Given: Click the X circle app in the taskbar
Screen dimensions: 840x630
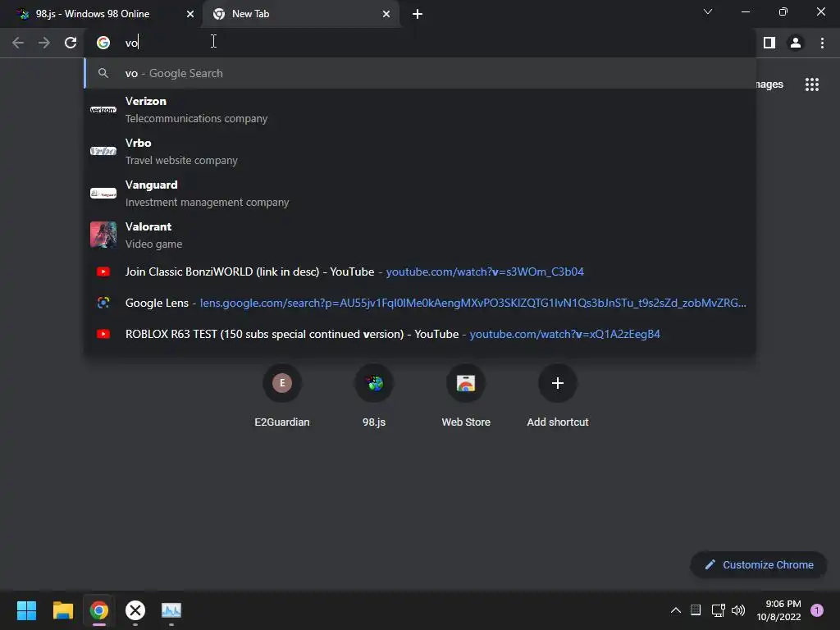Looking at the screenshot, I should click(x=135, y=610).
